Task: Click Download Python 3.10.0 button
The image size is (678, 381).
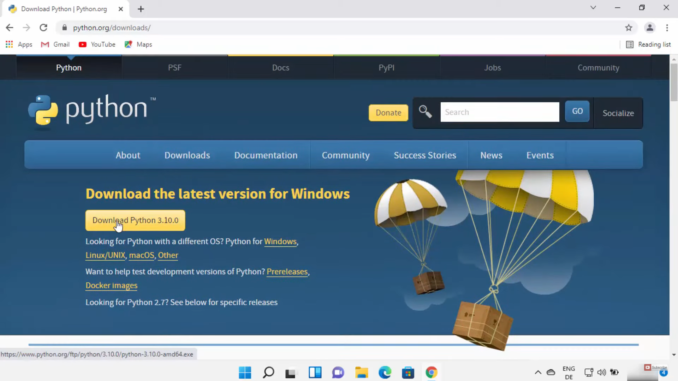Action: tap(135, 220)
